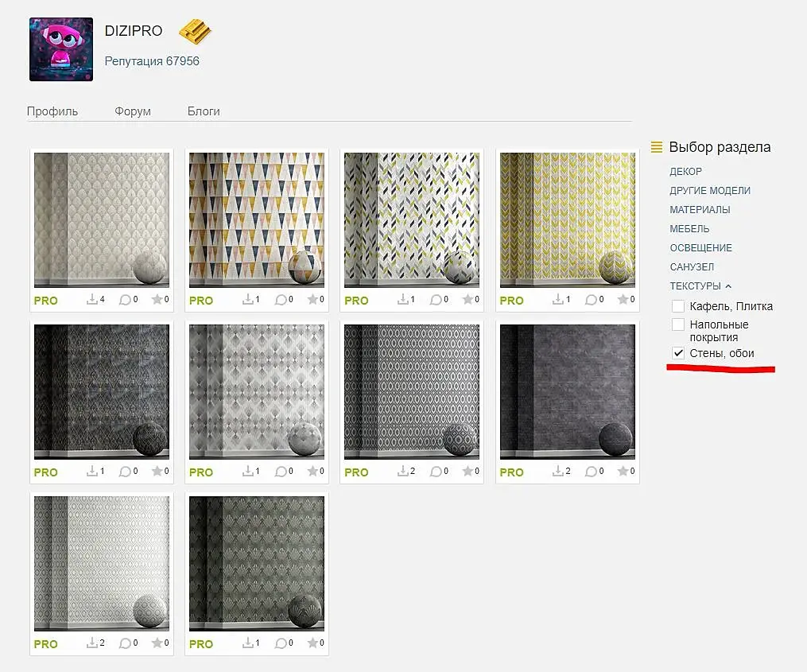Open the ОСВЕЩЕНИЕ category
This screenshot has height=672, width=807.
coord(701,247)
